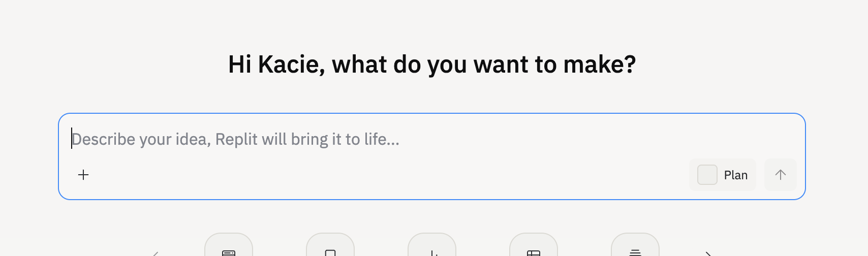Submit the prompt with the arrow button
This screenshot has height=256, width=868.
[780, 175]
